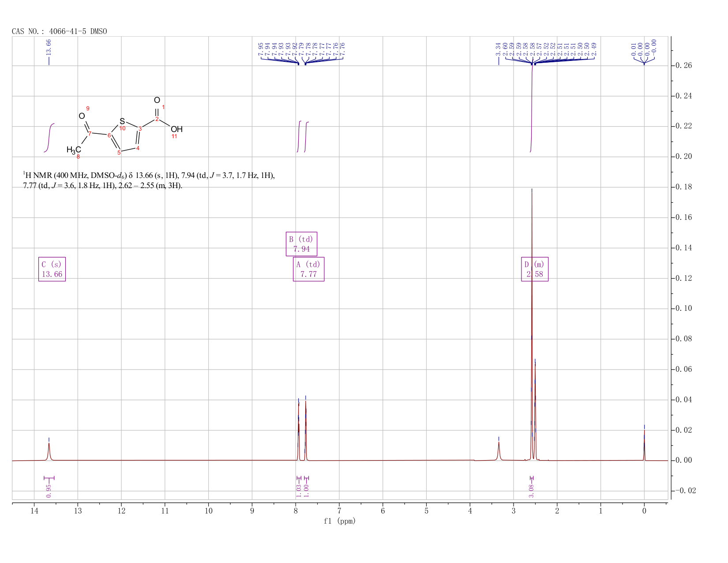Click the 7 tick label on ppm axis
This screenshot has width=728, height=563.
click(x=339, y=511)
